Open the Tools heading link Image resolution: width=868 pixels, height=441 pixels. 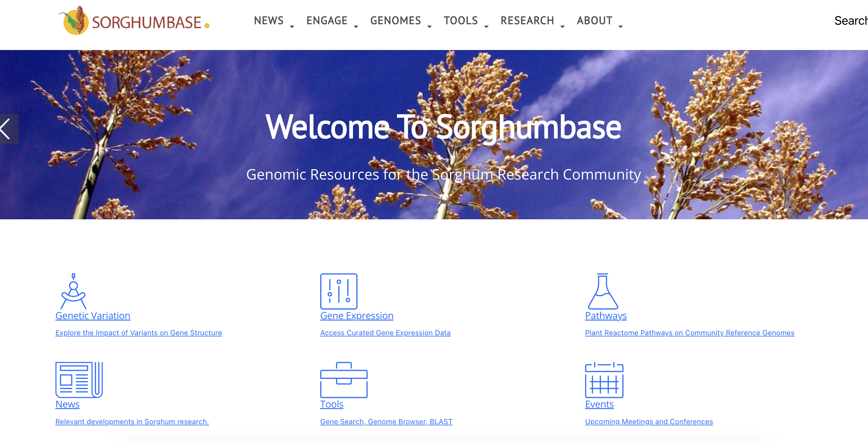332,404
